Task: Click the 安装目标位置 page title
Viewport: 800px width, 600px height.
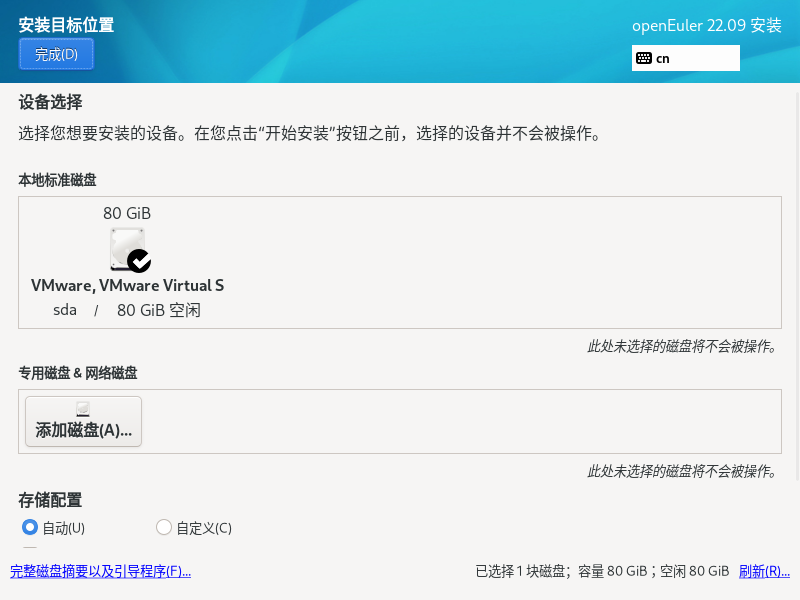Action: coord(66,25)
